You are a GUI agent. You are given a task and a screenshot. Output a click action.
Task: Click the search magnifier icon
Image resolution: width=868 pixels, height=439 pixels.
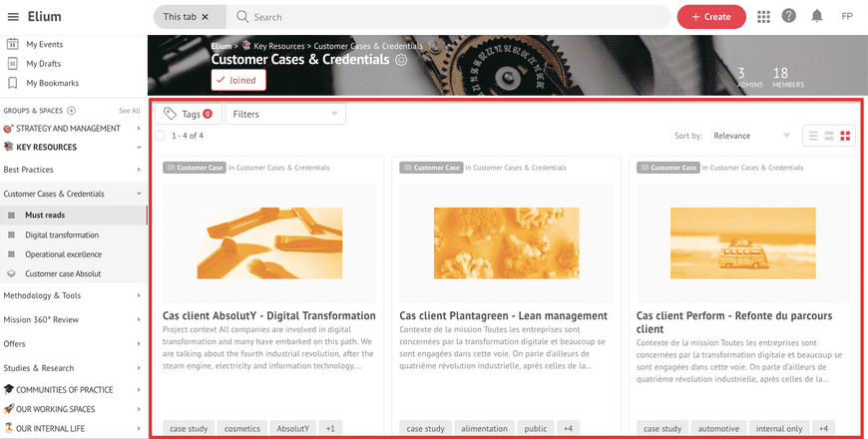point(241,17)
